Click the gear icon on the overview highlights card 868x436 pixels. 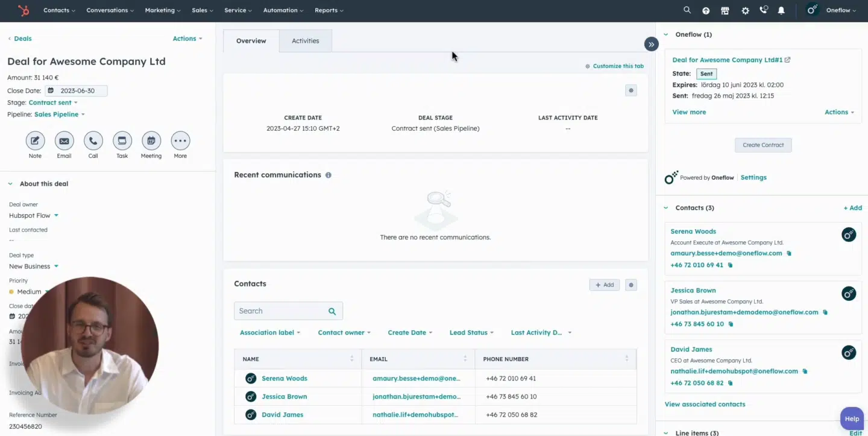(x=631, y=90)
